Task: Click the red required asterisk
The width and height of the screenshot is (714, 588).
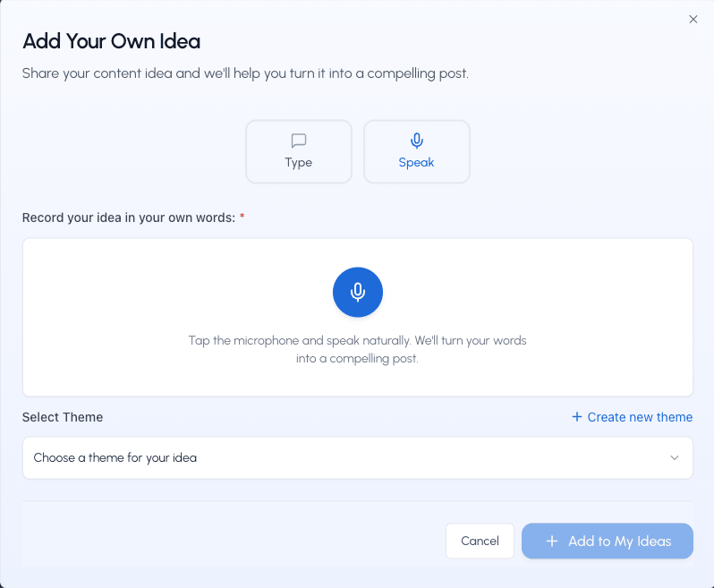Action: pos(242,216)
